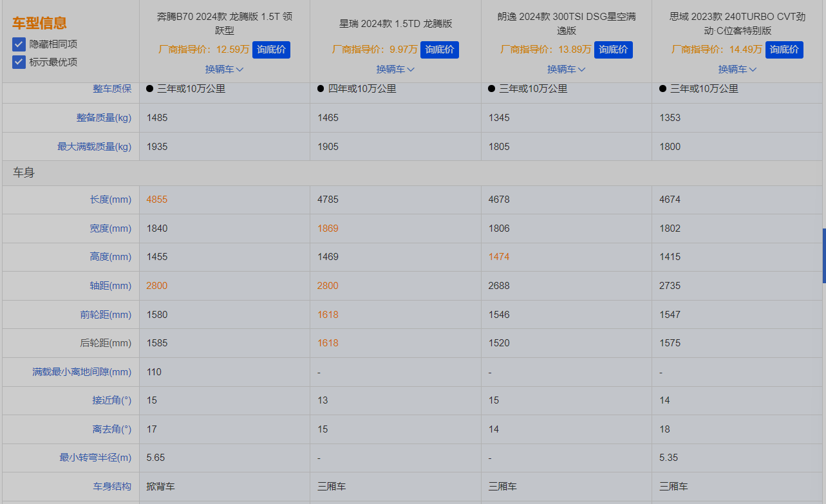Click the 离去角(°) row label

(x=111, y=429)
